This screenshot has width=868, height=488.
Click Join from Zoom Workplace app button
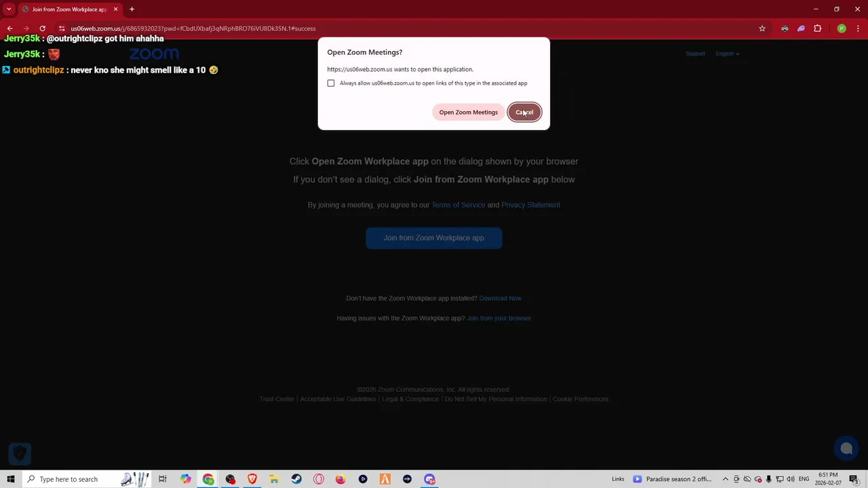(x=434, y=238)
